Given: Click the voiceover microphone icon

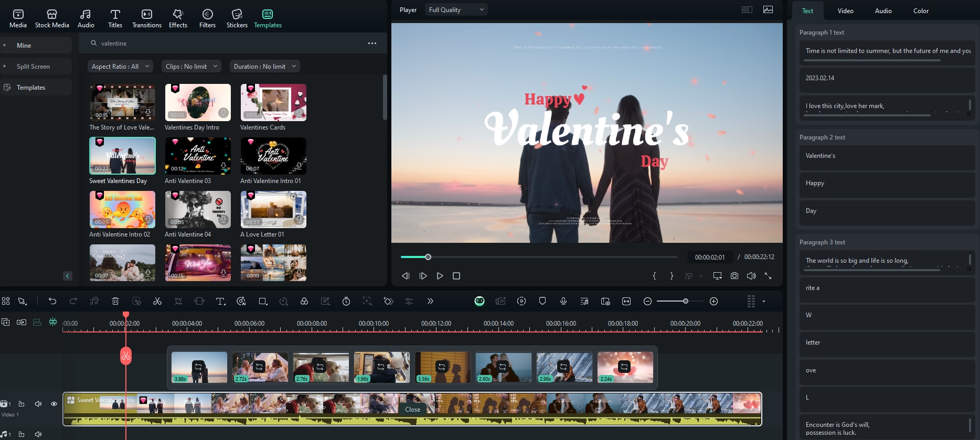Looking at the screenshot, I should (563, 301).
